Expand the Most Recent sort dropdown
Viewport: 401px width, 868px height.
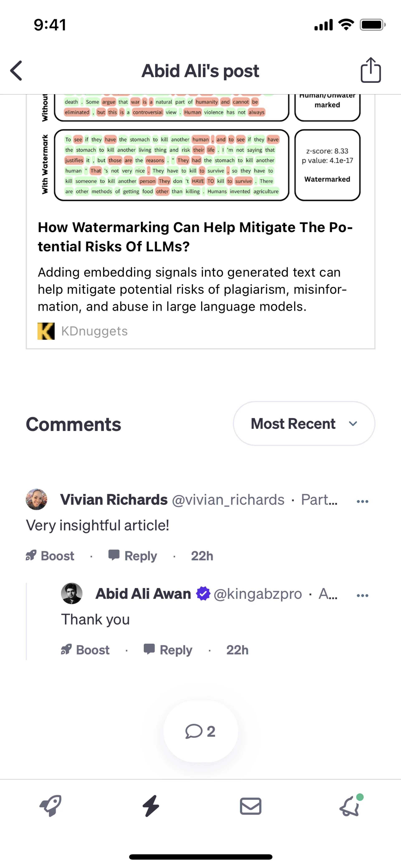click(304, 423)
